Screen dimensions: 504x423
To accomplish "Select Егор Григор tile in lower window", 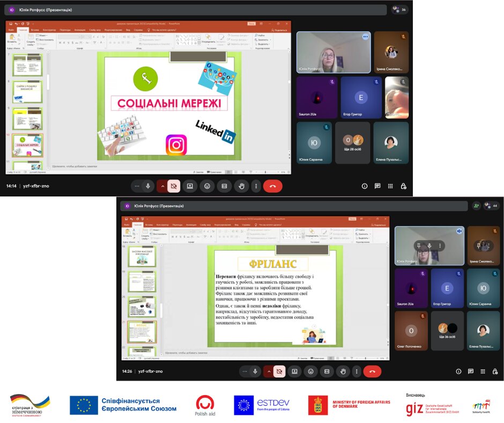I will pos(447,288).
